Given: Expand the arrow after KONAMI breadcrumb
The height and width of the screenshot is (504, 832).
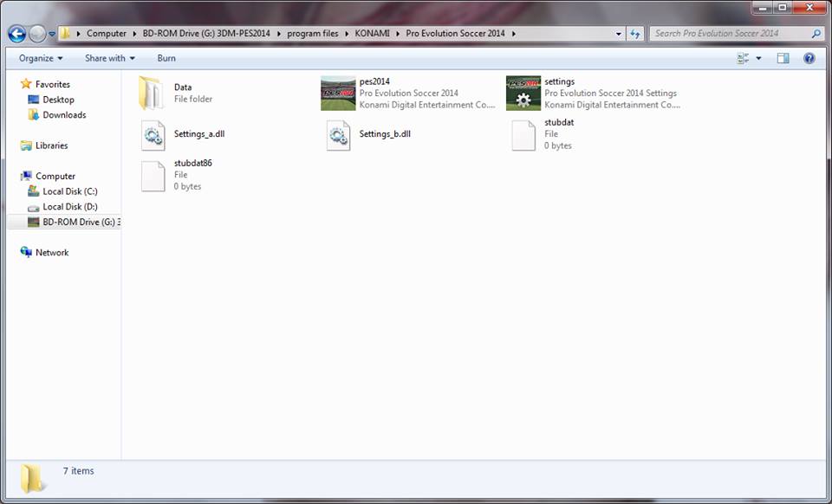Looking at the screenshot, I should (398, 34).
